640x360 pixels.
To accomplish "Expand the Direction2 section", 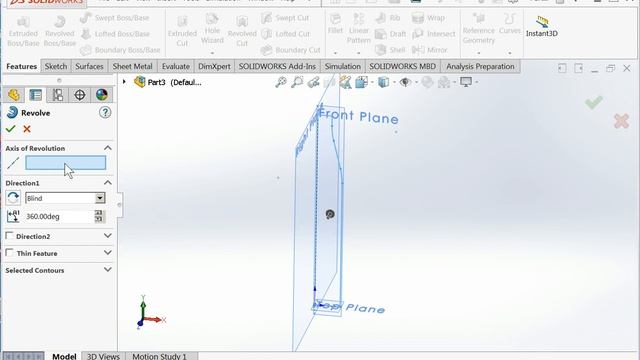I will pos(108,236).
